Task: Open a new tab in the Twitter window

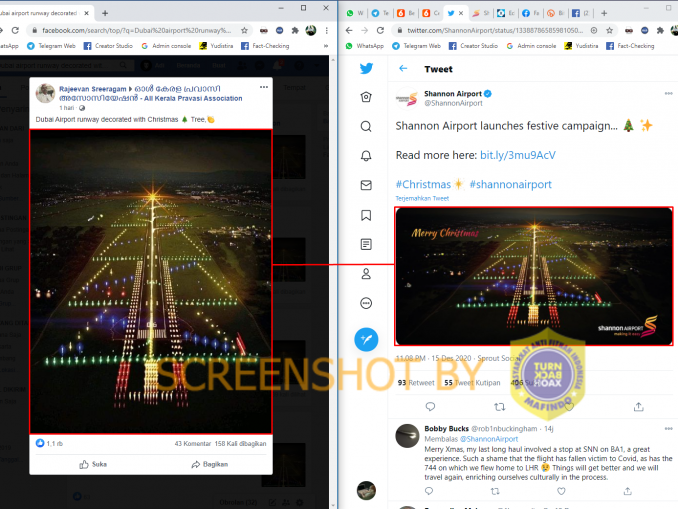Action: (604, 13)
